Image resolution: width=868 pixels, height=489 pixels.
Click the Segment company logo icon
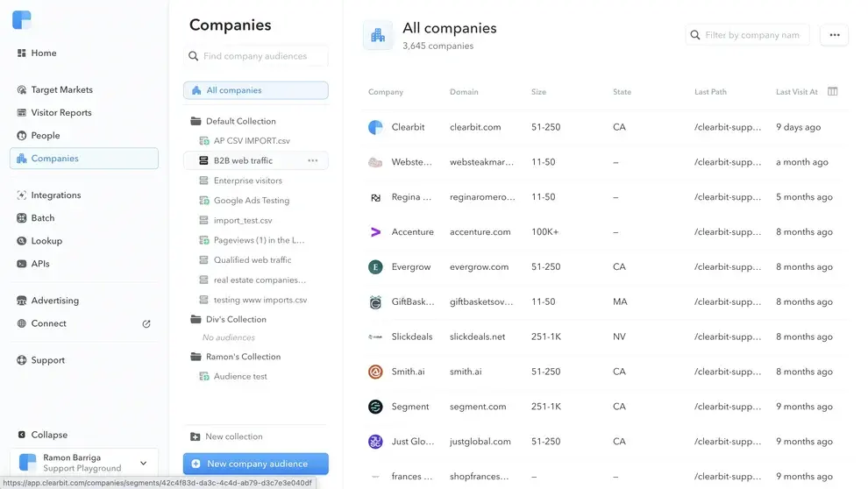click(375, 407)
